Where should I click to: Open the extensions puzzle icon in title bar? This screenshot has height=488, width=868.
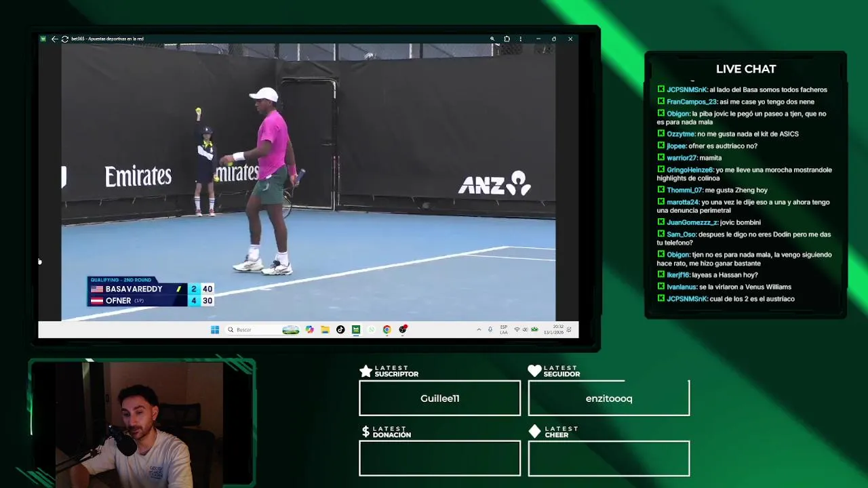(507, 39)
